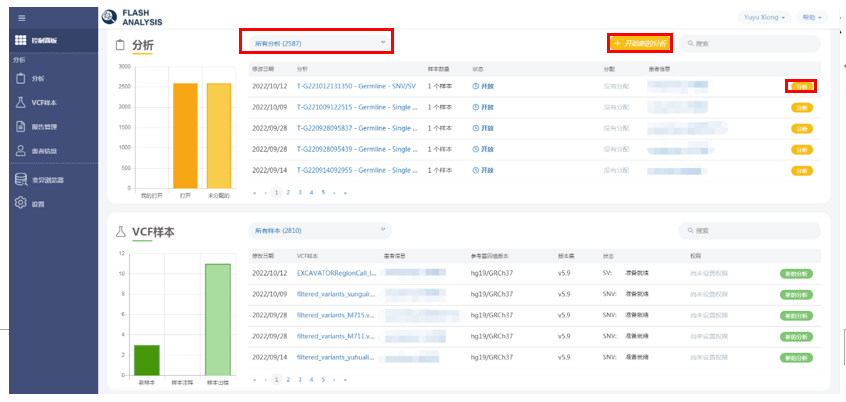Screen dimensions: 846x402
Task: Click 分析 button for T-G221012131350 row
Action: (x=802, y=86)
